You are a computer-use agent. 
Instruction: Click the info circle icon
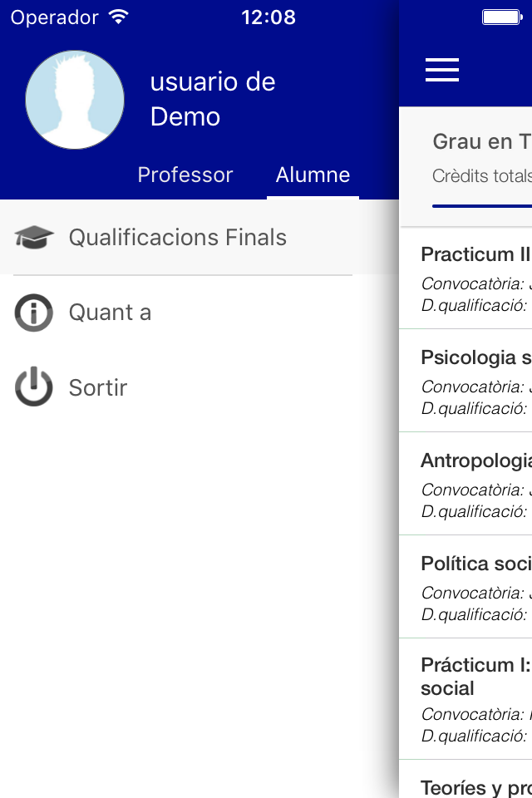[33, 313]
